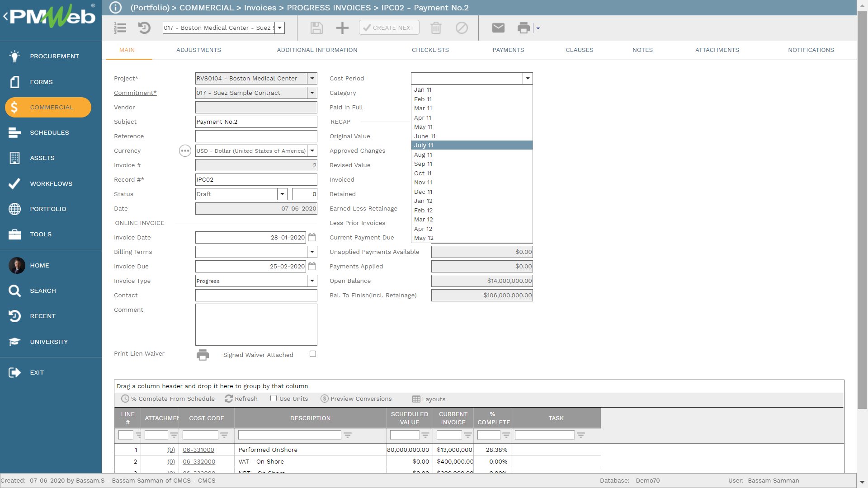Expand the Currency dropdown
Image resolution: width=868 pixels, height=488 pixels.
point(312,151)
